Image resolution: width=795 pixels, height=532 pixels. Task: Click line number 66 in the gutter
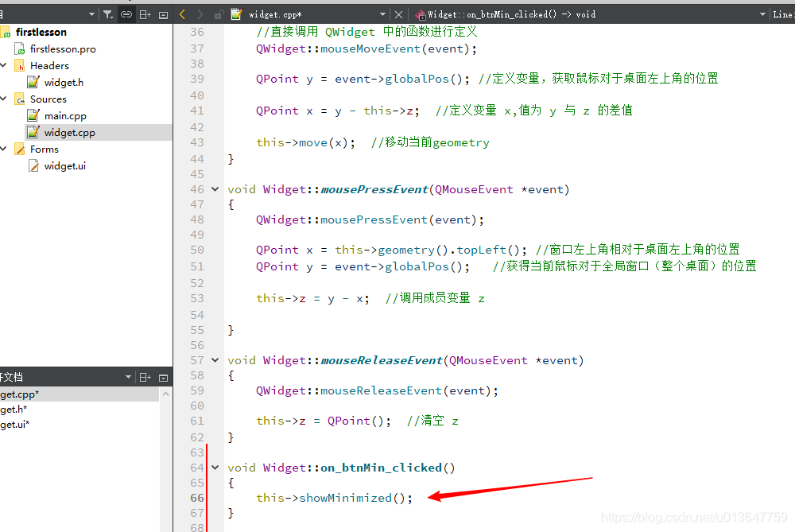(x=197, y=498)
